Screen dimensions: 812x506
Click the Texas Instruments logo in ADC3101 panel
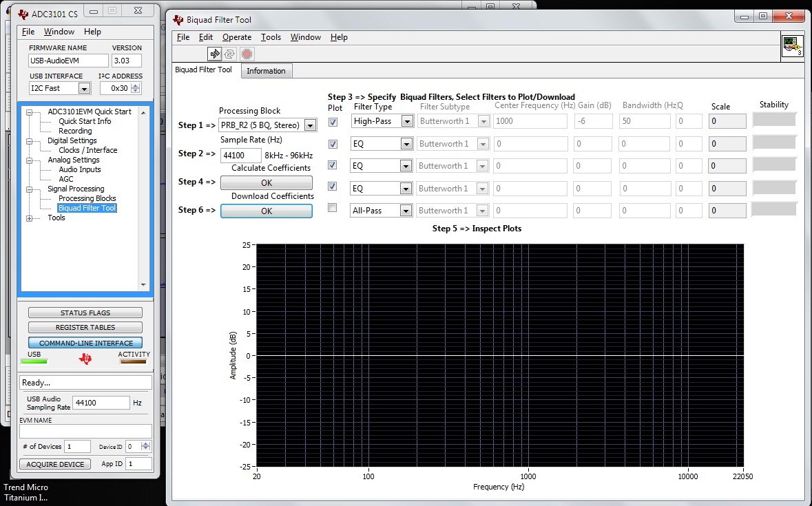(85, 359)
